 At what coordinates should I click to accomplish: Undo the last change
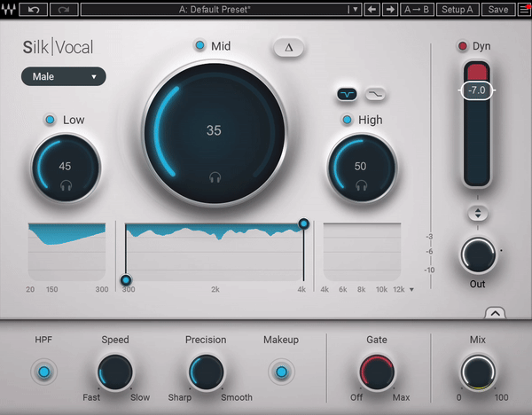point(34,10)
